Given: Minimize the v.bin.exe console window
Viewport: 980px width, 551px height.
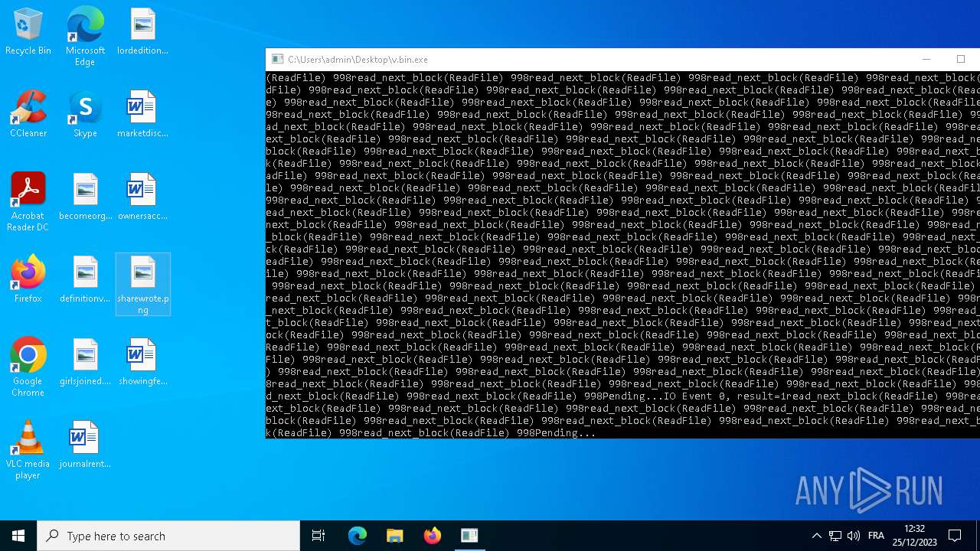Looking at the screenshot, I should 926,60.
